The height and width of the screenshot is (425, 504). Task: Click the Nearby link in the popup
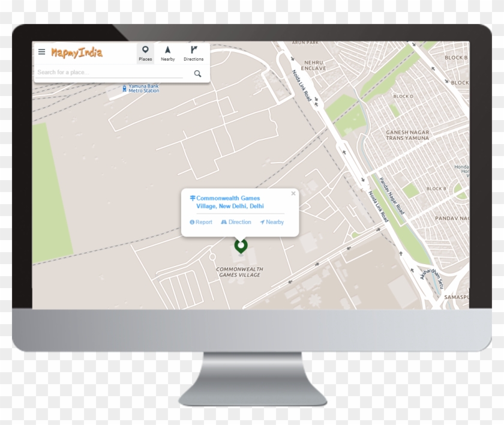(x=274, y=222)
